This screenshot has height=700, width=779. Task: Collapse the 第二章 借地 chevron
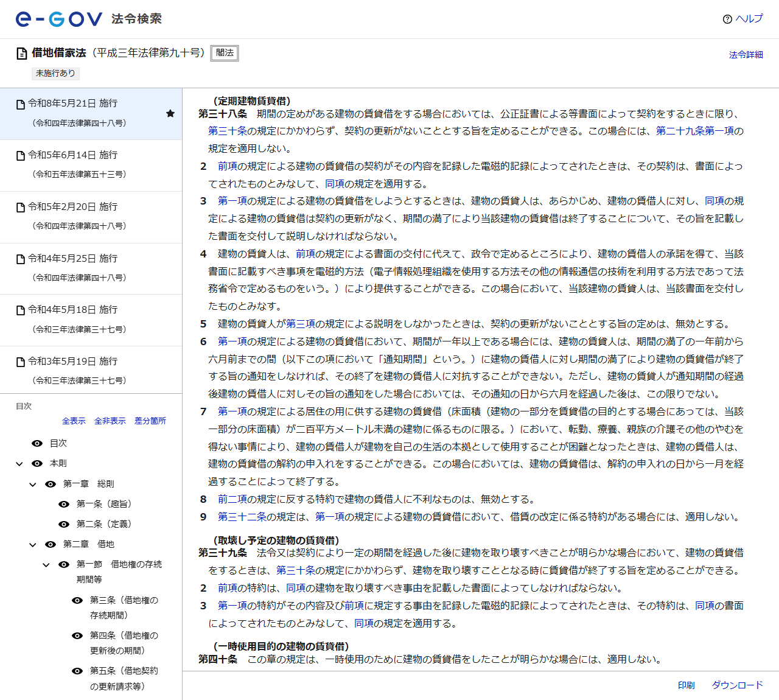(33, 545)
